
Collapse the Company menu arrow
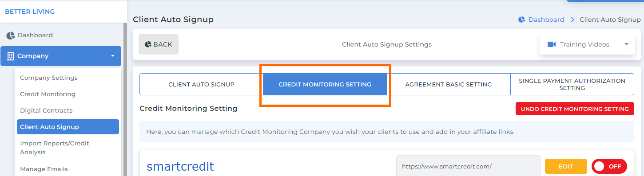113,56
